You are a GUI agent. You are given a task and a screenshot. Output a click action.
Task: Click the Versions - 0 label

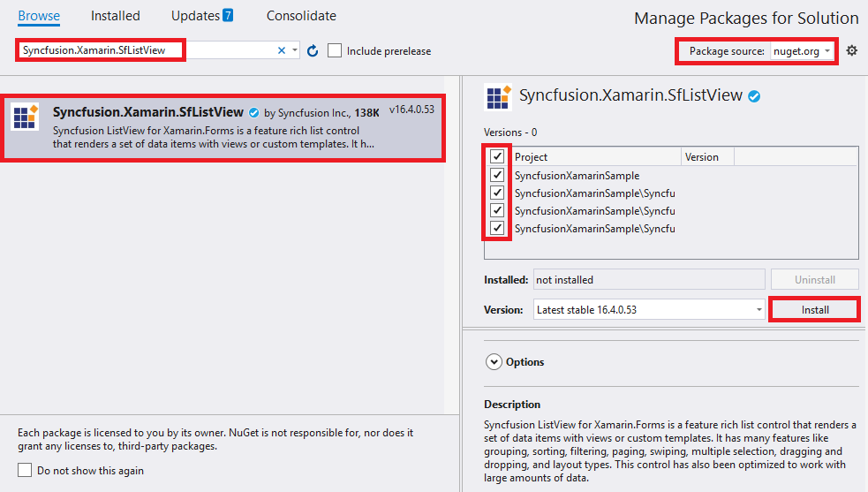tap(510, 132)
